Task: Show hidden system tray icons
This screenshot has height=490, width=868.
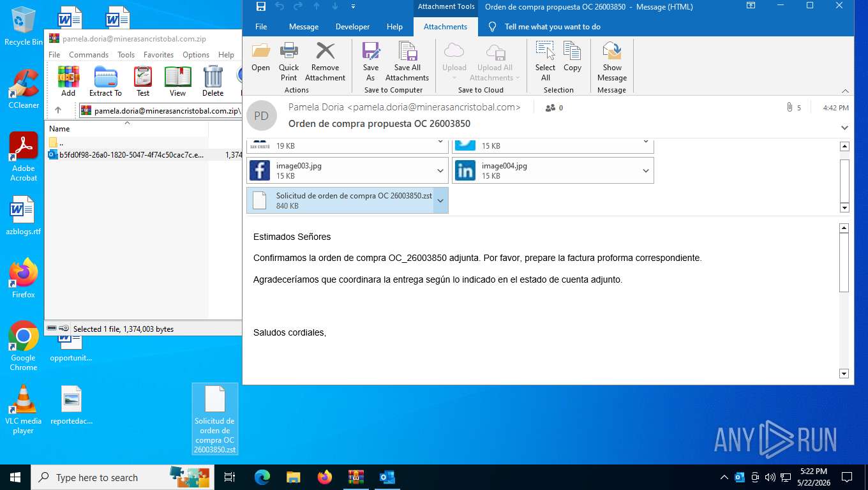Action: coord(724,477)
